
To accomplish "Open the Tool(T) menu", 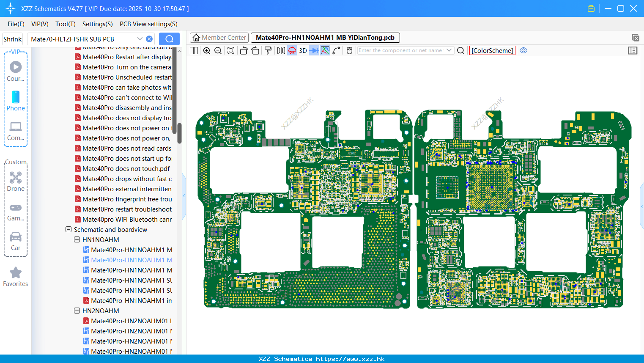I will (x=66, y=24).
